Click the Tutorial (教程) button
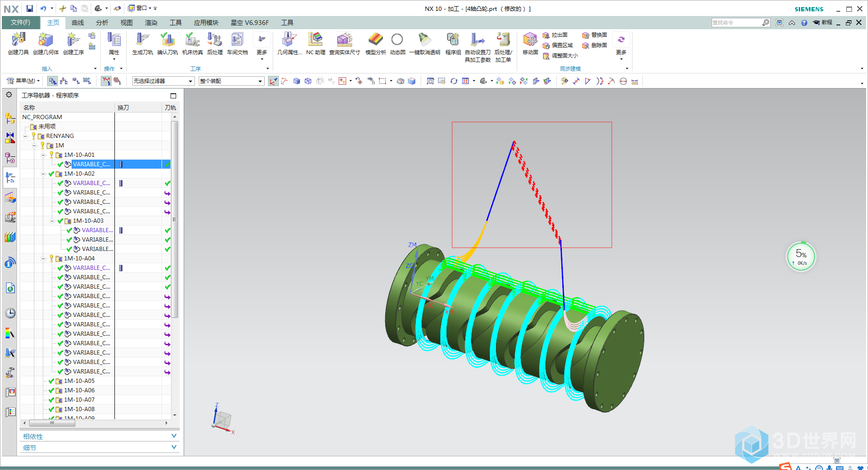The width and height of the screenshot is (868, 470). point(822,23)
